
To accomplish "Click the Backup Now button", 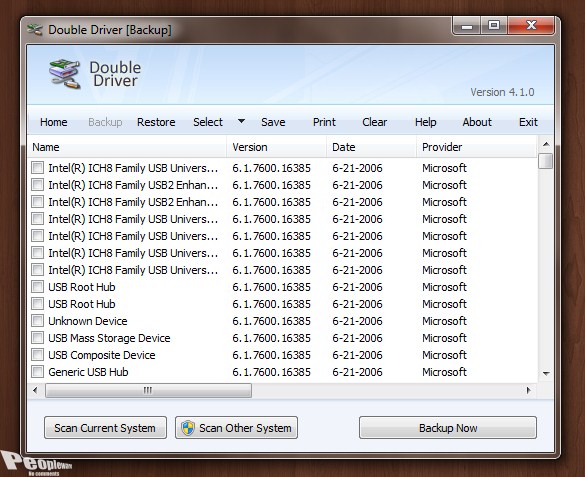I will click(x=448, y=428).
